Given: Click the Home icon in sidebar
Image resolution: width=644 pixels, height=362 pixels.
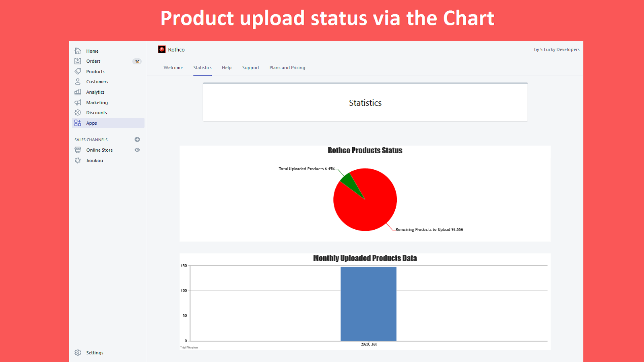Looking at the screenshot, I should click(78, 51).
